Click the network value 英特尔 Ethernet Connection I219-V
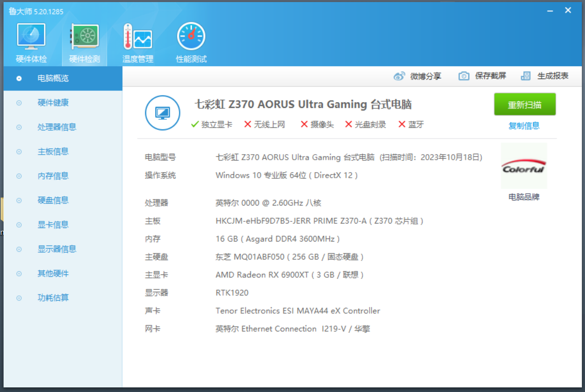Screen dimensions: 585x392 click(292, 329)
